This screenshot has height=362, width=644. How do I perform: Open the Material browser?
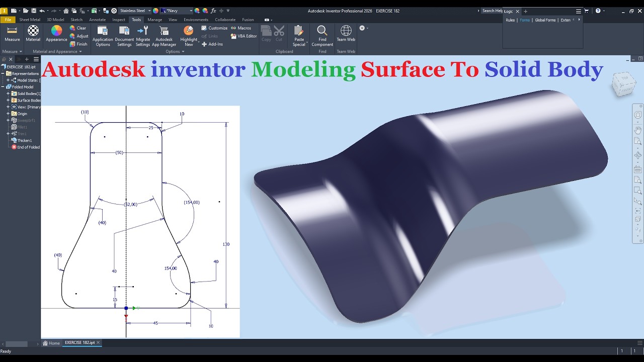pyautogui.click(x=33, y=34)
